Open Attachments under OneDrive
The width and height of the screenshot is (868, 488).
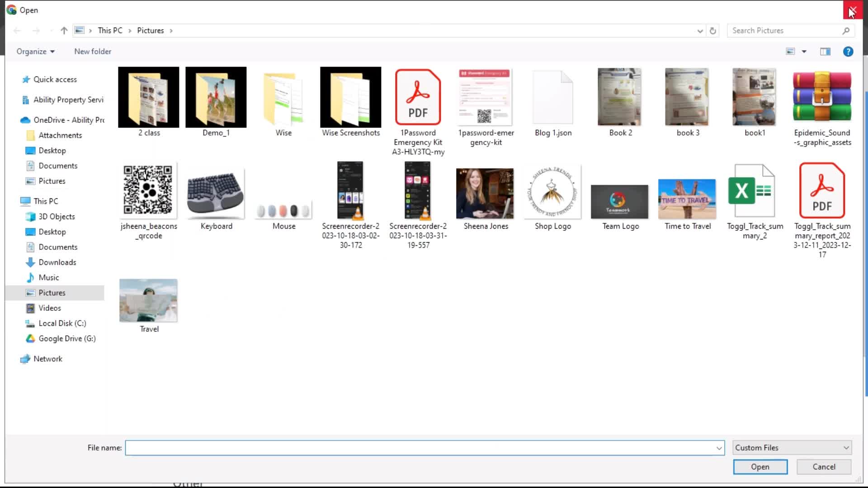coord(60,136)
